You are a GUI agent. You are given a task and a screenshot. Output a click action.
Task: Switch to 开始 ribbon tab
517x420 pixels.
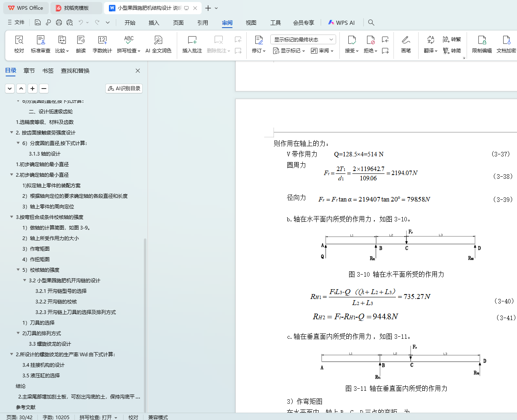130,23
